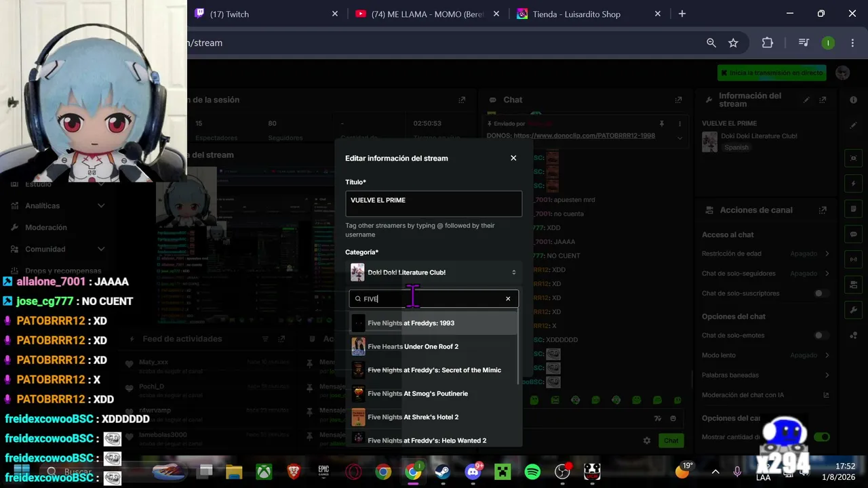The height and width of the screenshot is (488, 868).
Task: Edit stream info with the pencil icon in panel header
Action: click(806, 100)
